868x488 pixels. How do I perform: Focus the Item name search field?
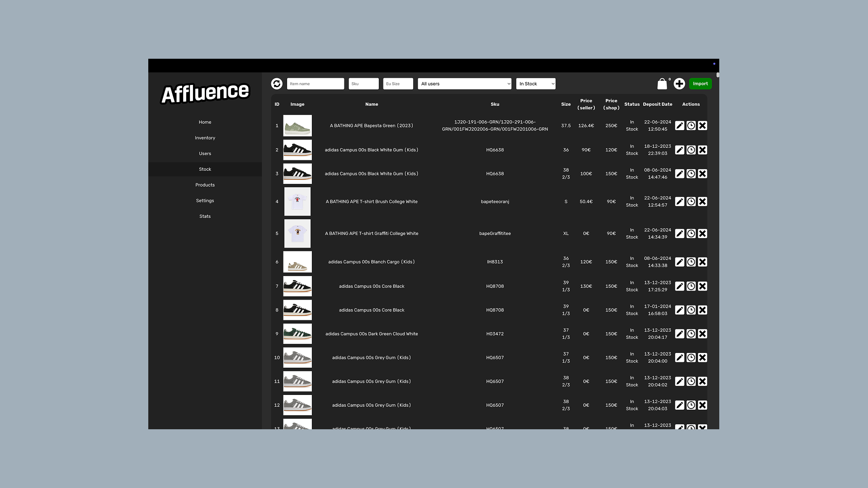click(316, 84)
